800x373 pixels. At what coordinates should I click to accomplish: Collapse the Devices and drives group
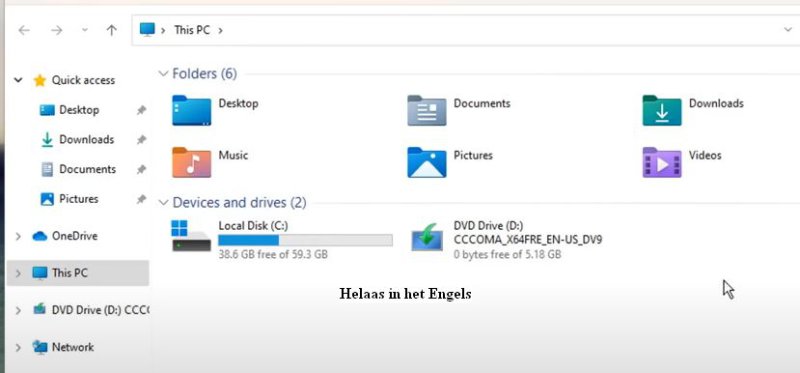(x=163, y=203)
